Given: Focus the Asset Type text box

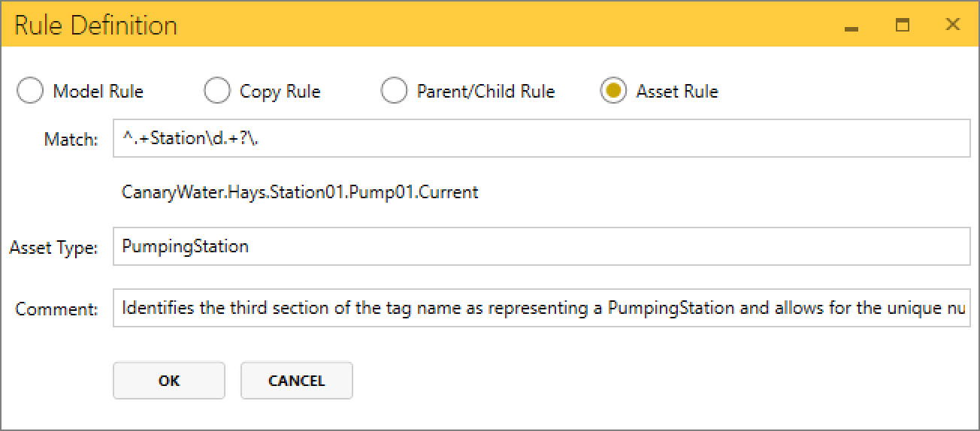Looking at the screenshot, I should pos(541,246).
